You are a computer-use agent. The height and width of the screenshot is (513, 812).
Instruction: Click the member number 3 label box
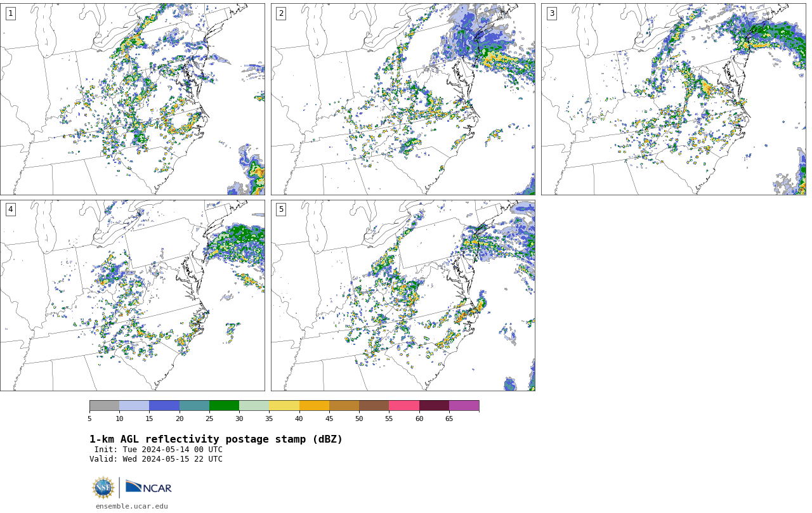point(552,13)
